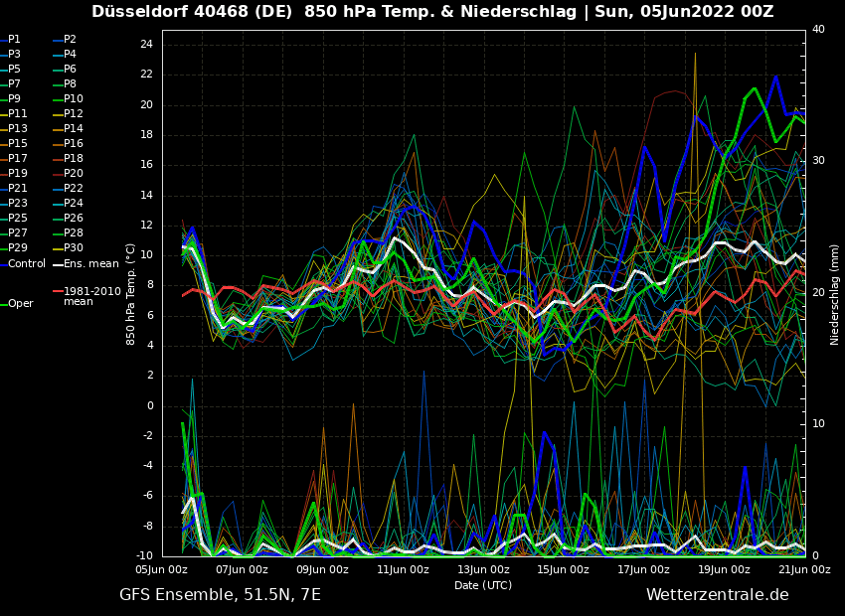
Task: Click the P24 legend label
Action: click(74, 204)
